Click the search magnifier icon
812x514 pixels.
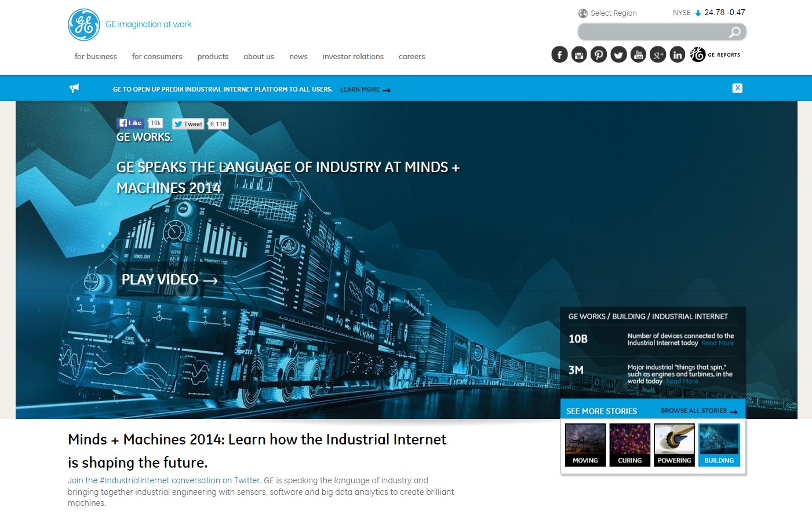tap(735, 32)
